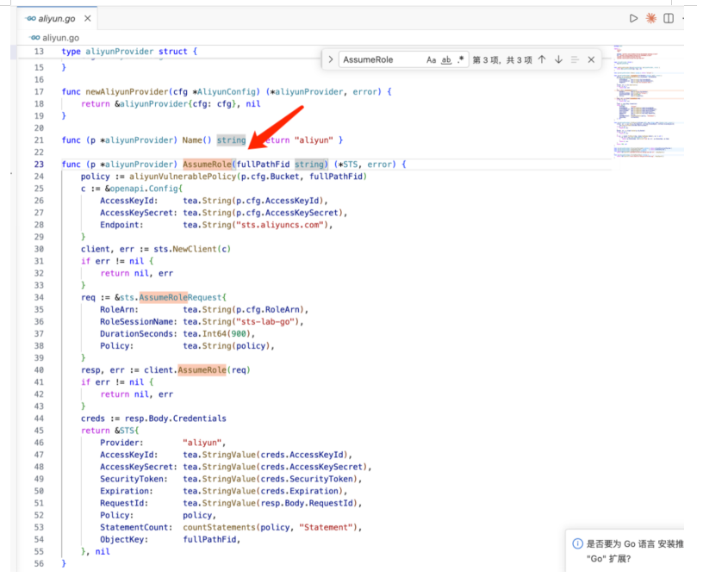Screen dimensions: 728x583
Task: Click the "sts-lab-go" session name string
Action: tap(267, 322)
